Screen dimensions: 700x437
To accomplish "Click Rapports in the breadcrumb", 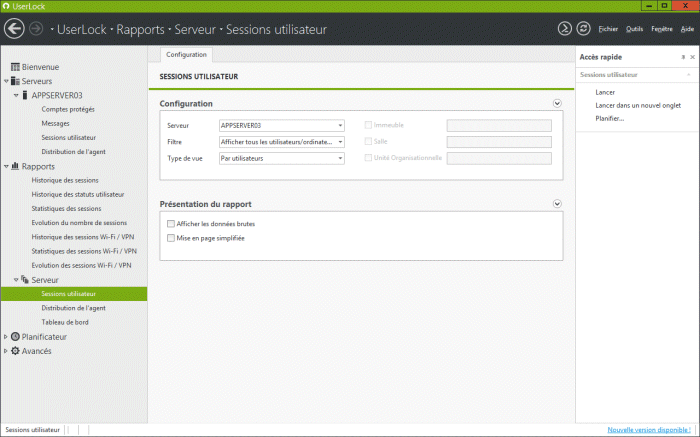I will click(x=140, y=29).
